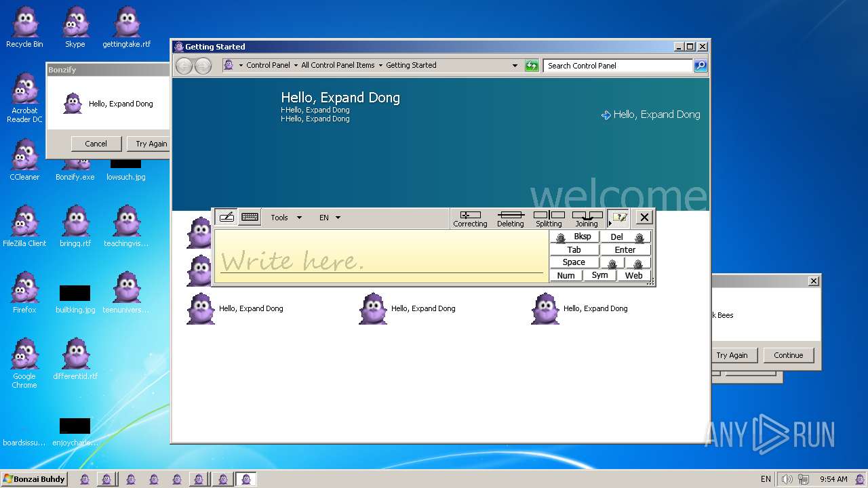Select the Firefox desktop icon

24,293
